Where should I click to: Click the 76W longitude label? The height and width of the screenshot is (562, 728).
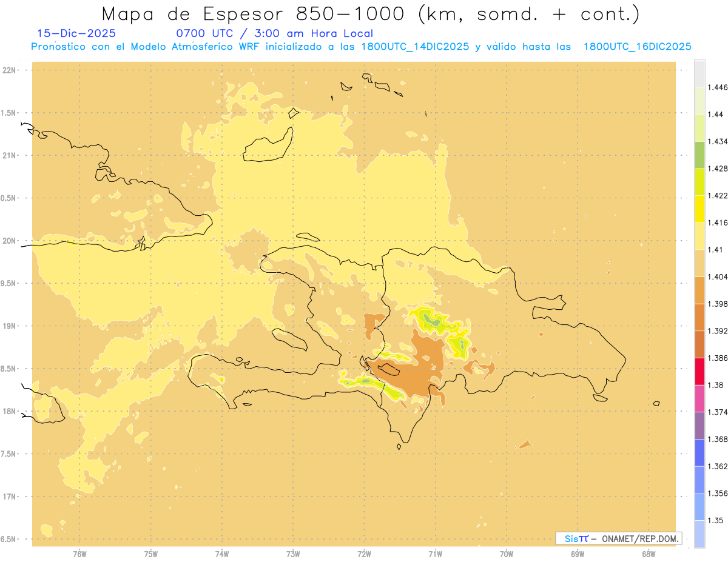click(x=79, y=555)
